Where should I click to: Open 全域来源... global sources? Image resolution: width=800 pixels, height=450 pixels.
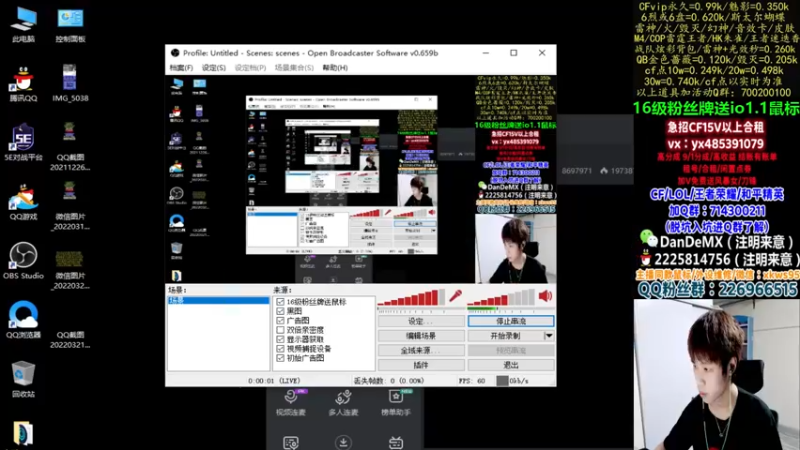tap(421, 351)
